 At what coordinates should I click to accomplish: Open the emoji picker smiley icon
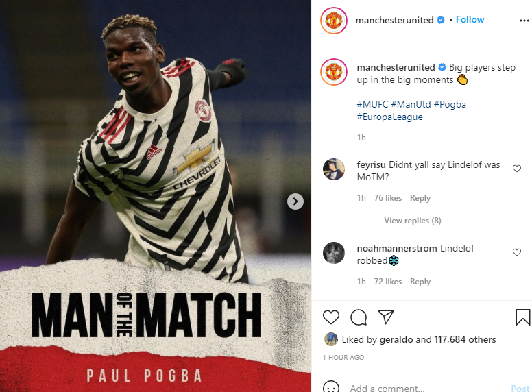tap(331, 387)
